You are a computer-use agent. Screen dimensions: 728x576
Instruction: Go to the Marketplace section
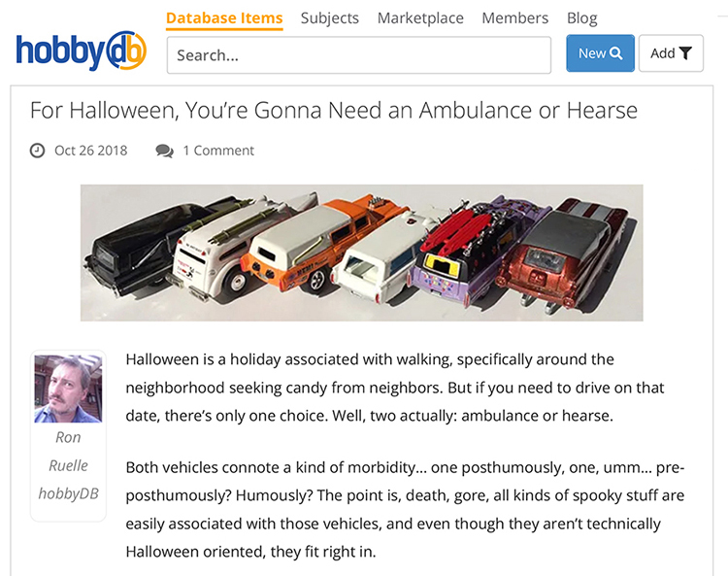[420, 18]
